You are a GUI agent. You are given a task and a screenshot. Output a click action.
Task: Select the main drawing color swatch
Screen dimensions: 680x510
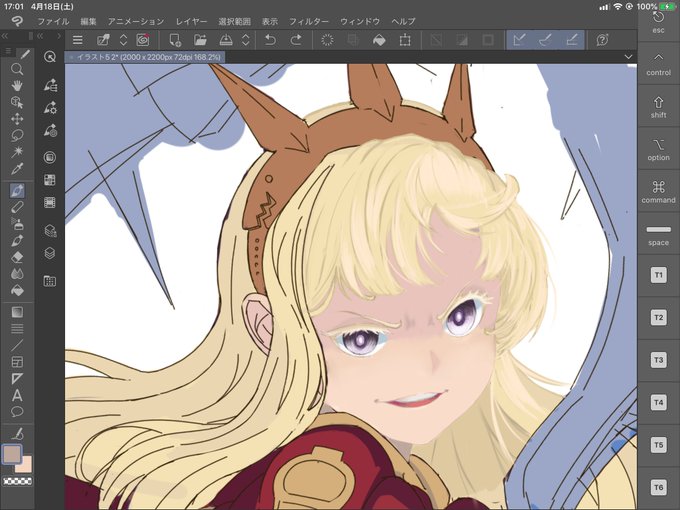point(12,454)
